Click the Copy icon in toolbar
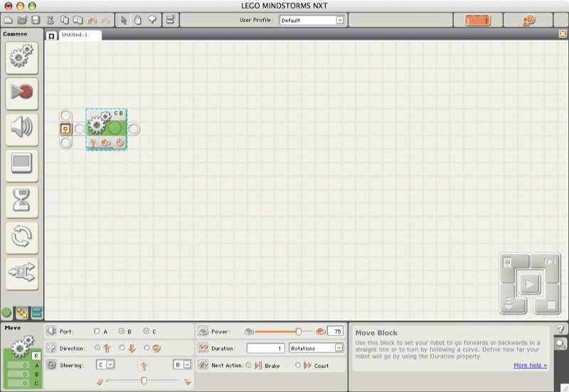Screen dimensions: 569x392 click(64, 20)
